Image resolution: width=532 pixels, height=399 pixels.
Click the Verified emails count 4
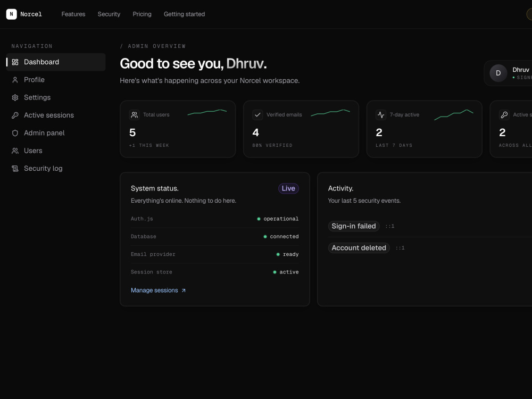(x=255, y=132)
